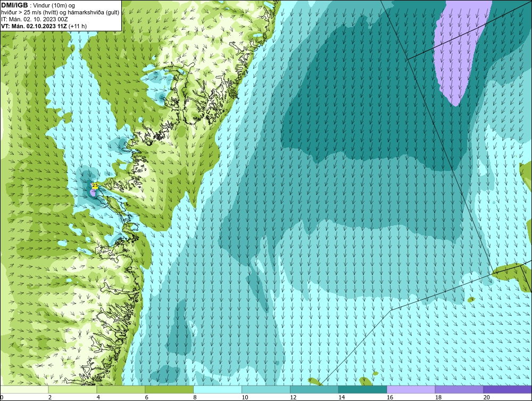
Task: Select the 10–12 m/s legend swatch
Action: pyautogui.click(x=266, y=389)
